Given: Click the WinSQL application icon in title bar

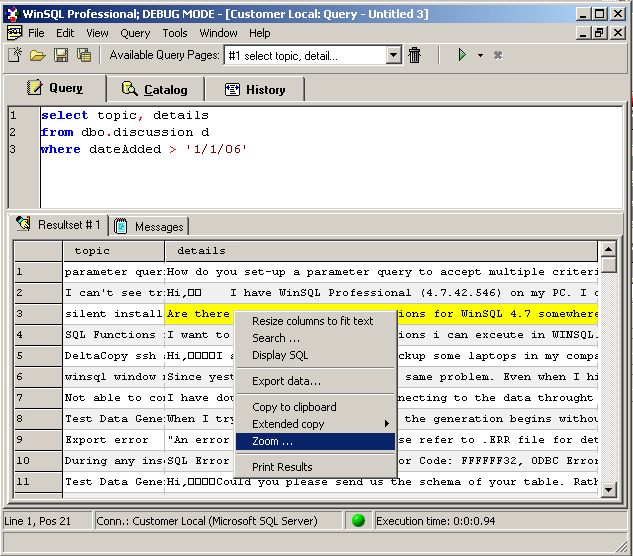Looking at the screenshot, I should pos(13,14).
